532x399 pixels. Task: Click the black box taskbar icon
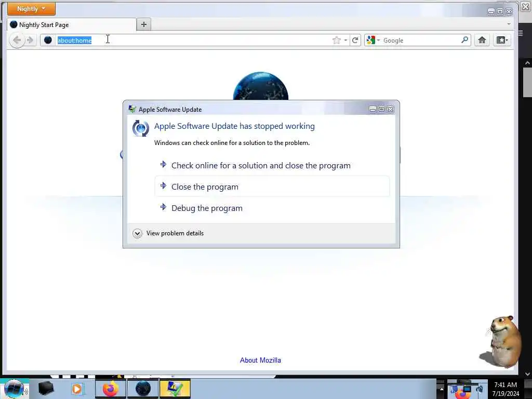46,389
